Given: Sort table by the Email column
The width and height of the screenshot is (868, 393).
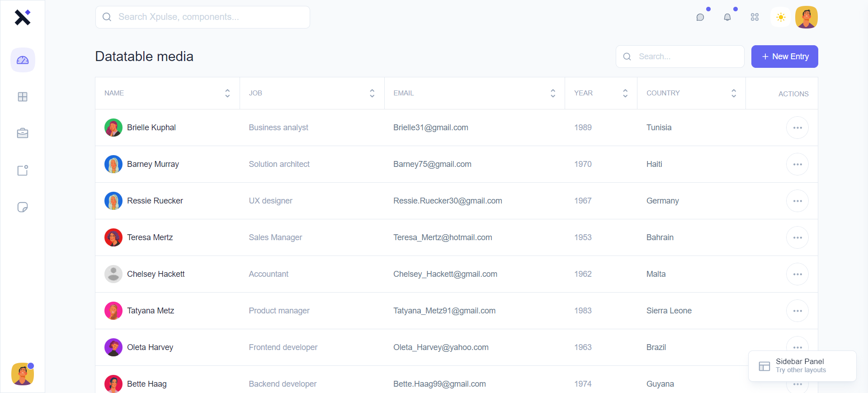Looking at the screenshot, I should pos(553,93).
